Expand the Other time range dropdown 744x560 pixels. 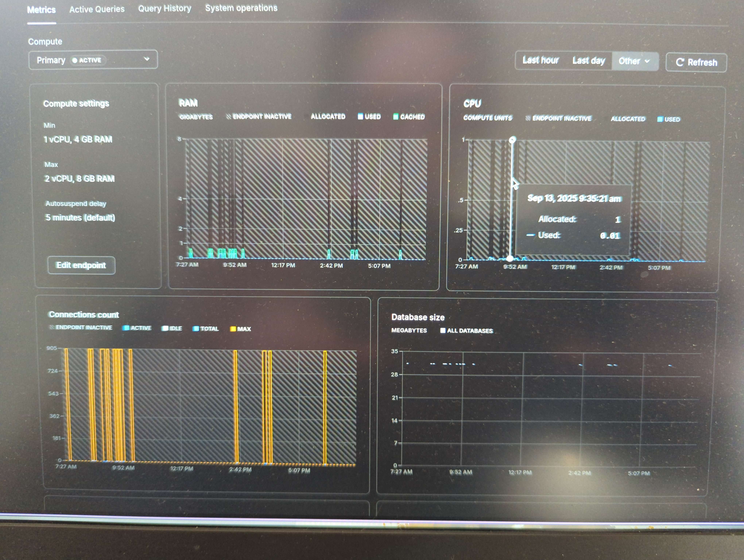[634, 61]
